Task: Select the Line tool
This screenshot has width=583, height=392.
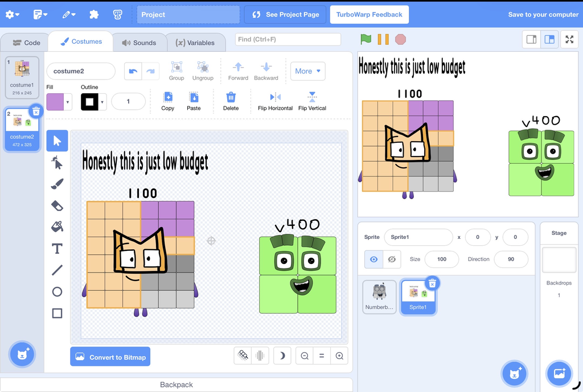Action: (57, 270)
